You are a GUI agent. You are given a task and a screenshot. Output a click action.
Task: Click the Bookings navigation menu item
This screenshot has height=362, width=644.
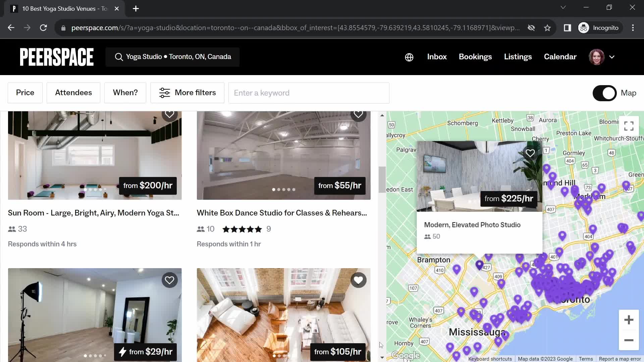click(475, 57)
